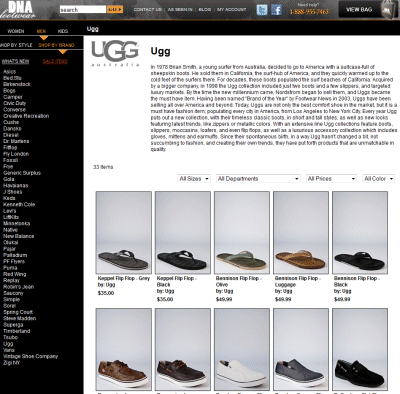Open the Facebook icon link
Image resolution: width=400 pixels, height=394 pixels.
pyautogui.click(x=277, y=10)
